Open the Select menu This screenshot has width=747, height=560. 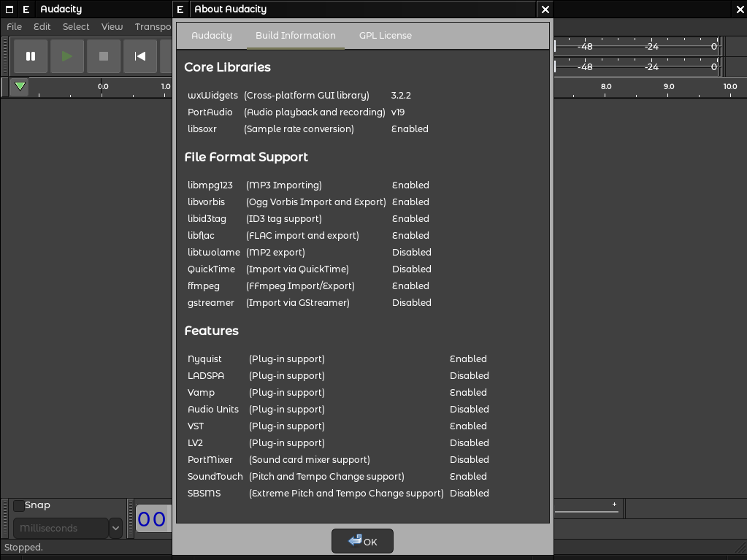coord(76,27)
